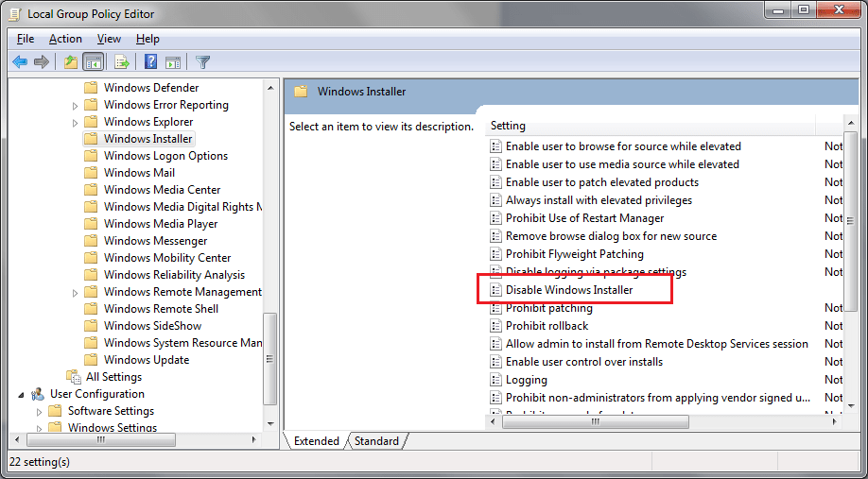Click the folder icon next to Windows Update
Viewport: 868px width, 479px height.
coord(91,360)
